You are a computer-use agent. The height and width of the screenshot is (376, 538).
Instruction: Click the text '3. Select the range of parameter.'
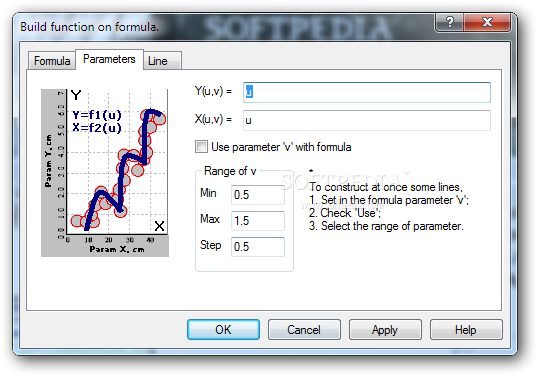[x=386, y=226]
